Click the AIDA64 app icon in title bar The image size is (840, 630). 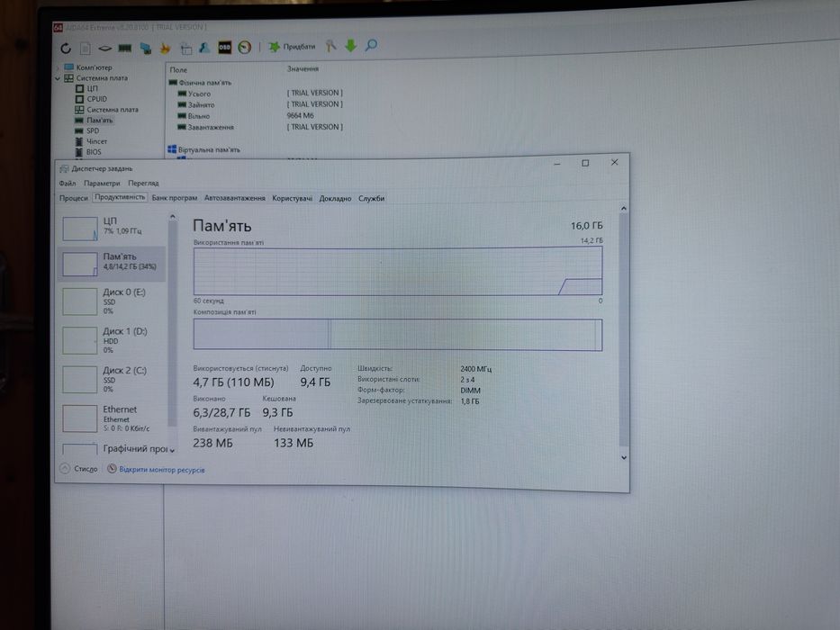coord(58,28)
